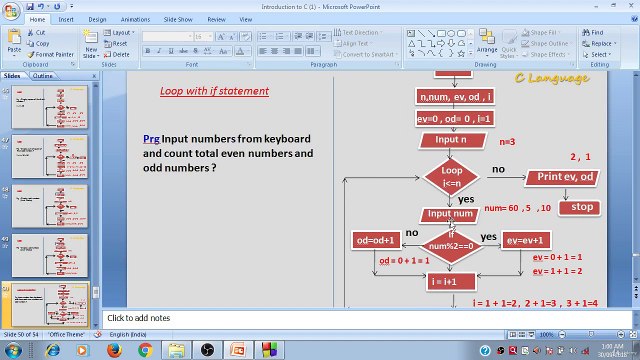Click the 'Office Theme' status bar entry
The width and height of the screenshot is (640, 360).
point(66,334)
